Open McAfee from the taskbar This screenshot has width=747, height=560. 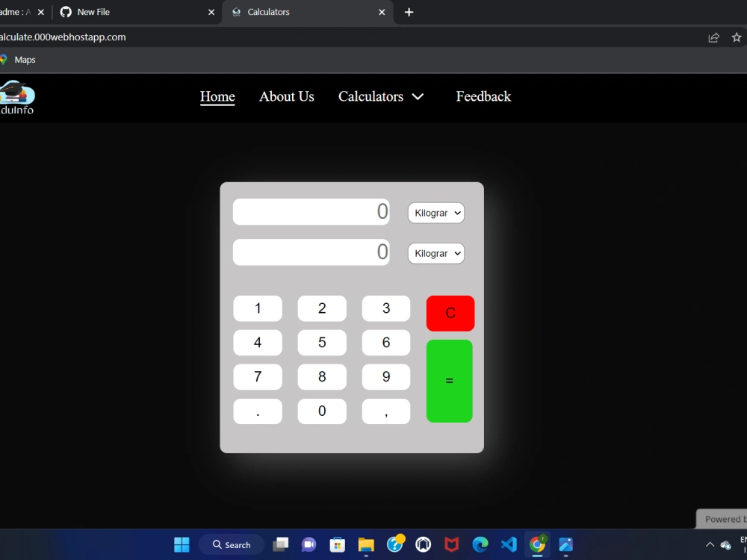452,544
